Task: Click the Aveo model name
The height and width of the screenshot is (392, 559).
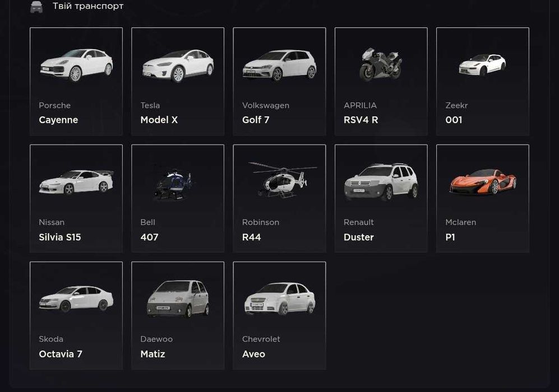Action: 253,354
